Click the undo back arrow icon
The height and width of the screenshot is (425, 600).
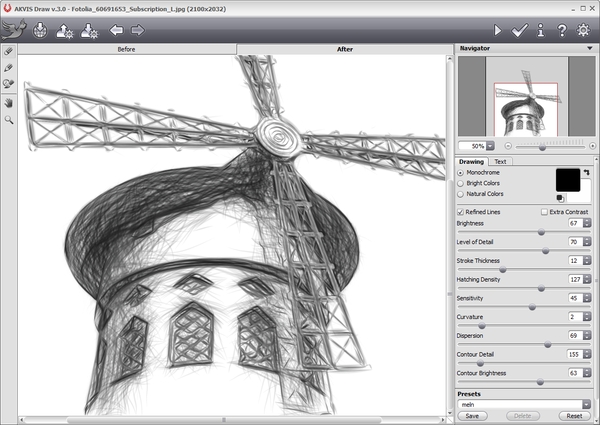point(117,30)
